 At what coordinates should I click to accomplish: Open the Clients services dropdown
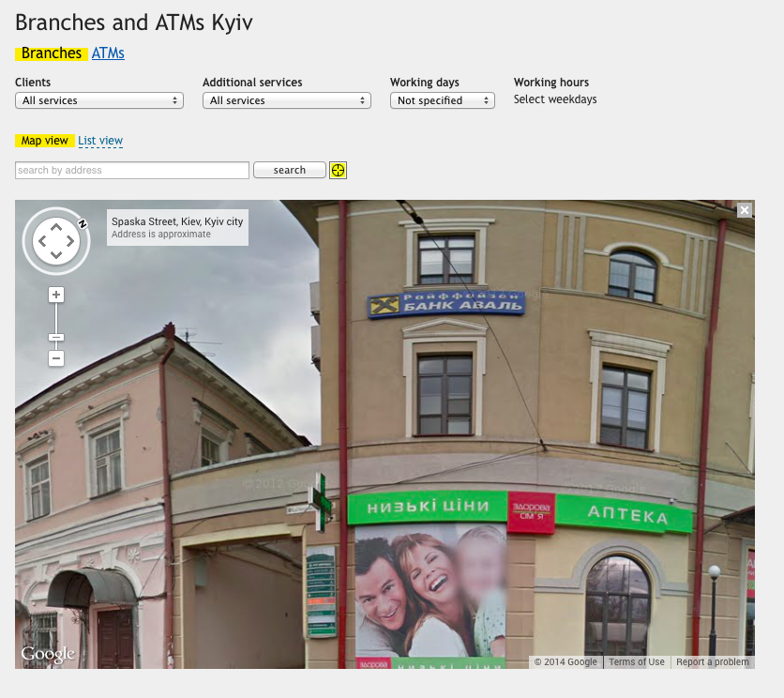[x=99, y=100]
